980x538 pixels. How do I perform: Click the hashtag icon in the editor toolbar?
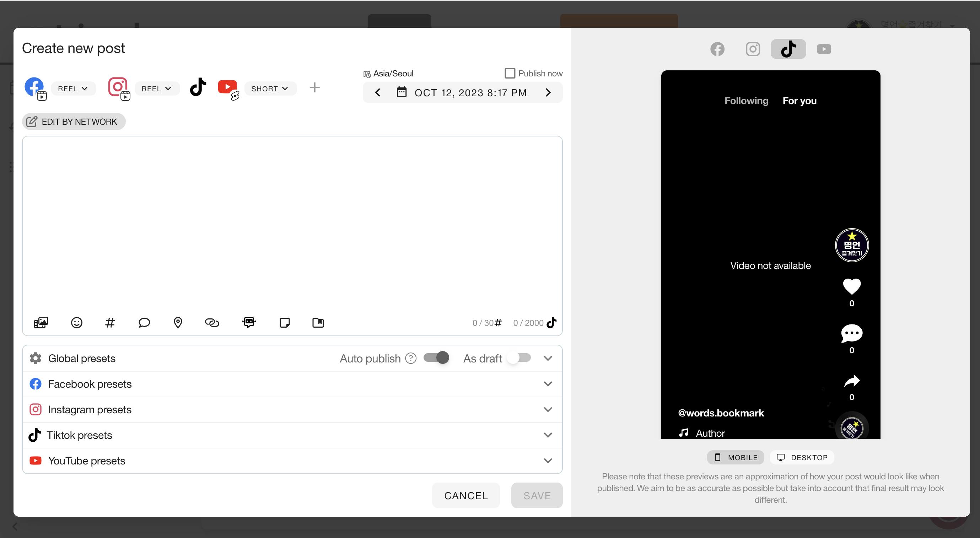(110, 323)
